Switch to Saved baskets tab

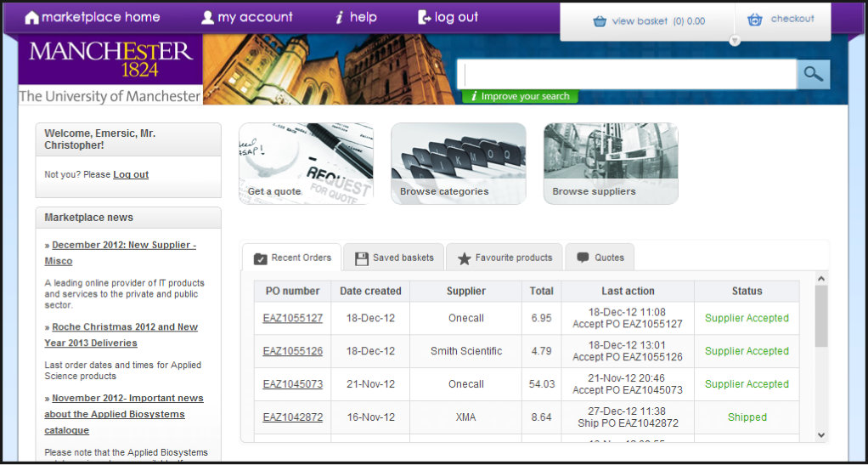(393, 258)
